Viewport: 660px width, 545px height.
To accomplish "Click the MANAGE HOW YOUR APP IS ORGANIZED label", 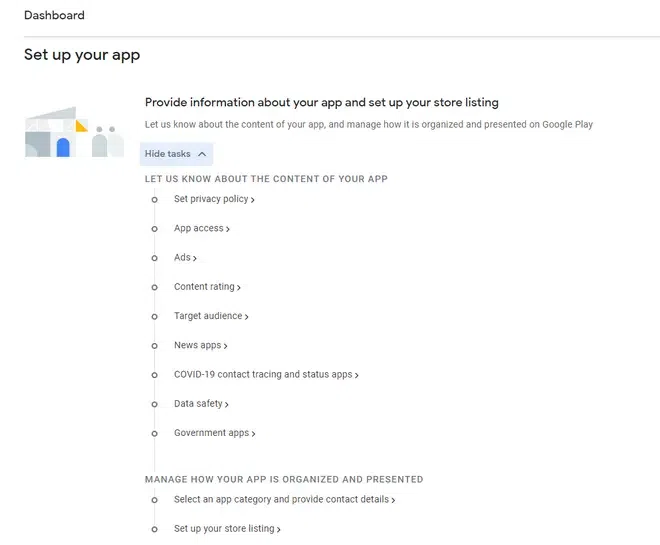I will click(284, 479).
